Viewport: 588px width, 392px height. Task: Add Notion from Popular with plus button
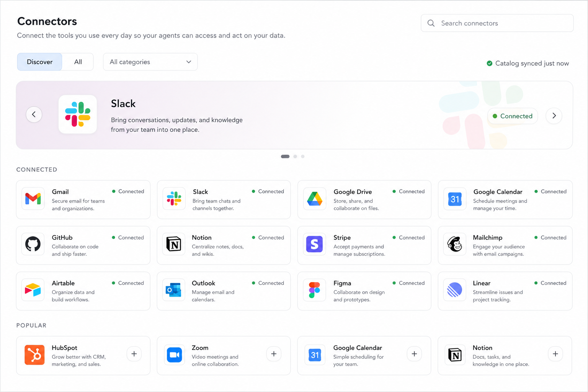tap(555, 354)
